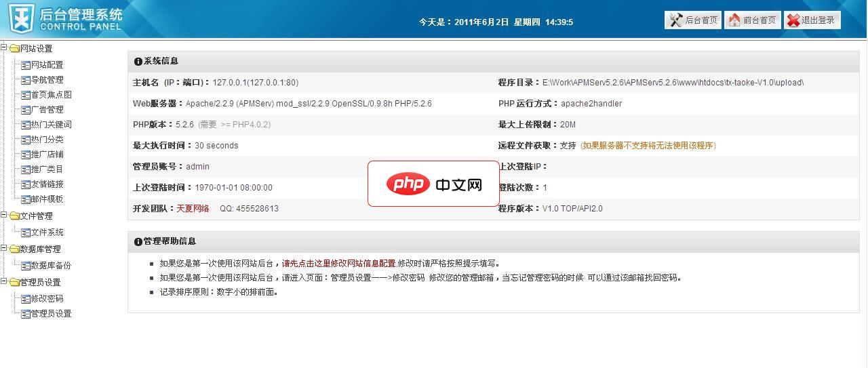
Task: Click host value 127.0.0.1(127.0.0.1:80)
Action: coord(256,83)
